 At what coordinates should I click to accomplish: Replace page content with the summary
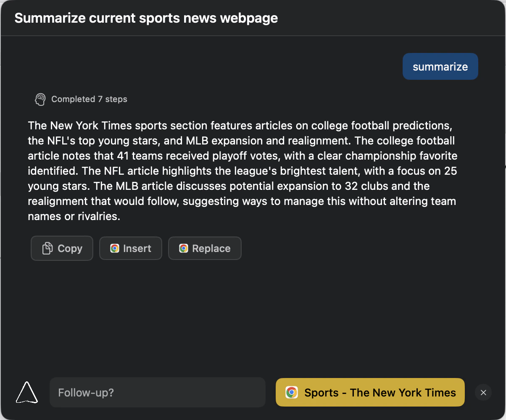pos(205,248)
